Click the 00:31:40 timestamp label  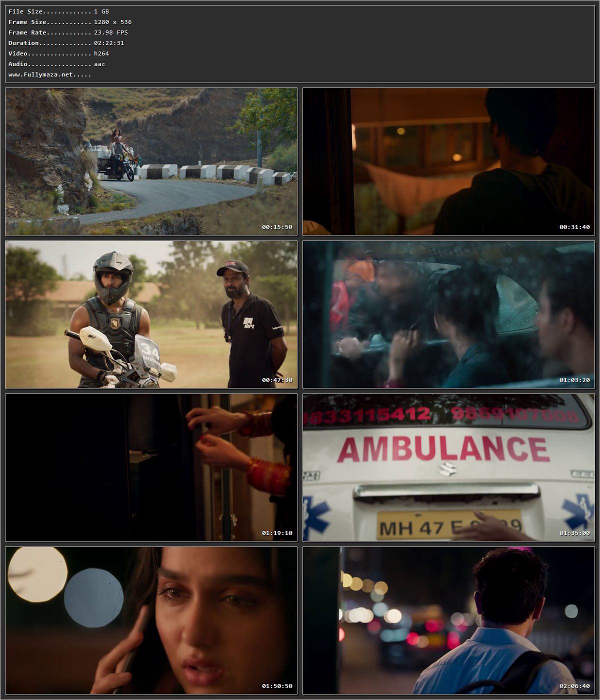click(574, 227)
